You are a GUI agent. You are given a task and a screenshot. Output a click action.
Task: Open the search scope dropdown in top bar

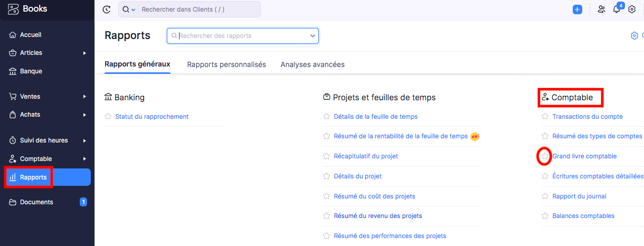point(129,10)
